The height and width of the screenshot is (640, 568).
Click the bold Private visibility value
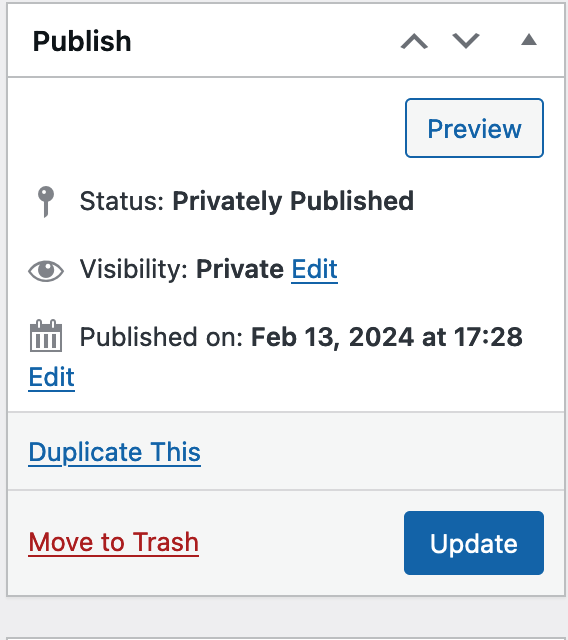(x=240, y=269)
